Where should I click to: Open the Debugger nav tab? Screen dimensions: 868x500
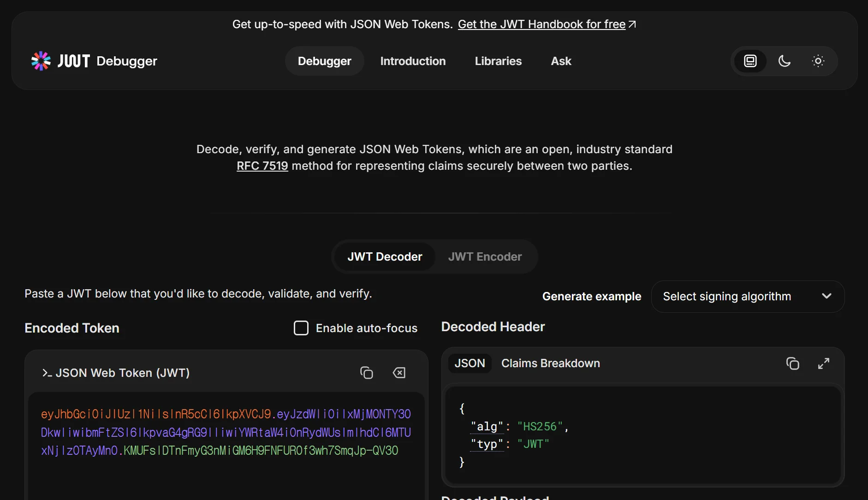(x=325, y=61)
